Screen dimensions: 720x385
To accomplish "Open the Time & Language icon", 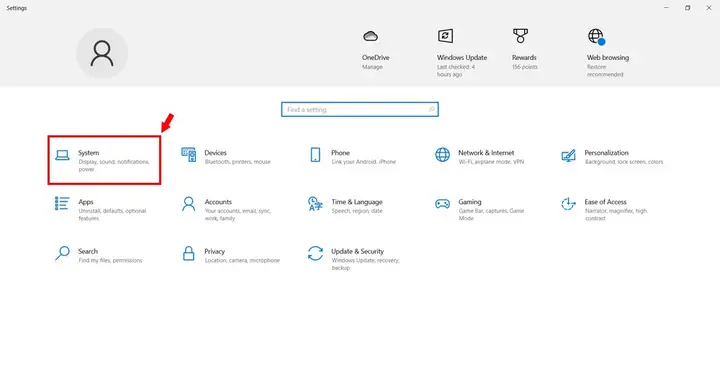I will pyautogui.click(x=315, y=204).
